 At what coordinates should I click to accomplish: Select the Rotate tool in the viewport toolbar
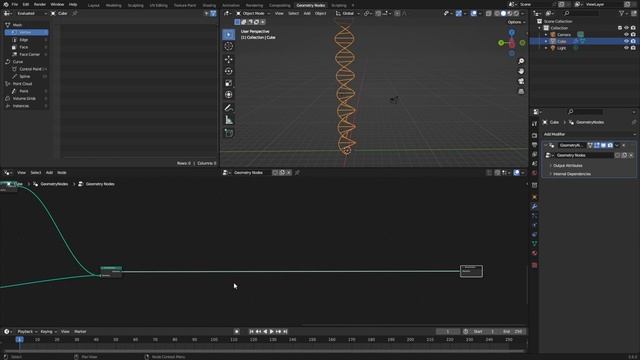click(x=229, y=71)
